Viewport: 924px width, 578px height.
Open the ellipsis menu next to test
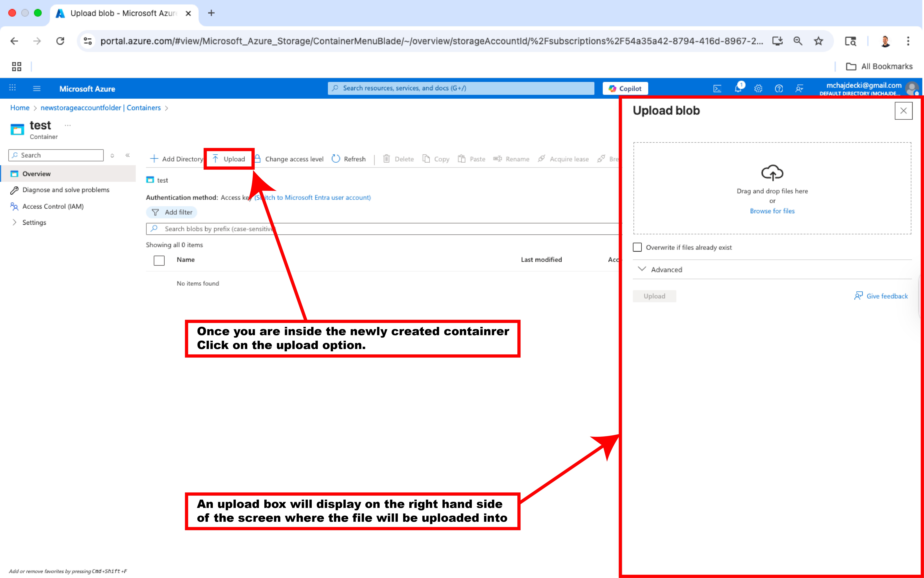tap(68, 125)
